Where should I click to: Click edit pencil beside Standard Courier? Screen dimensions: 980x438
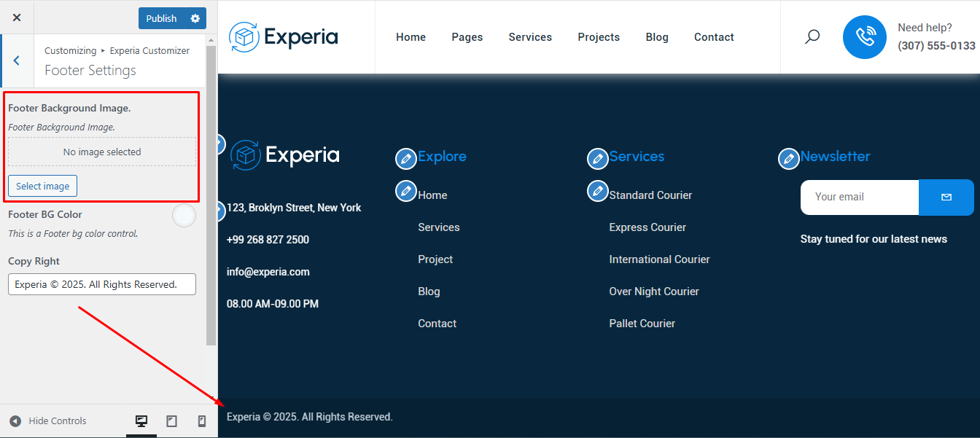tap(598, 191)
